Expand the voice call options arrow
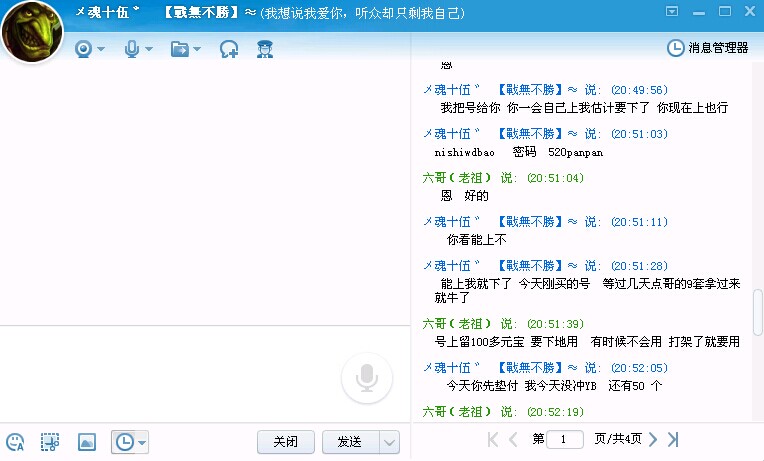This screenshot has width=764, height=461. coord(149,49)
